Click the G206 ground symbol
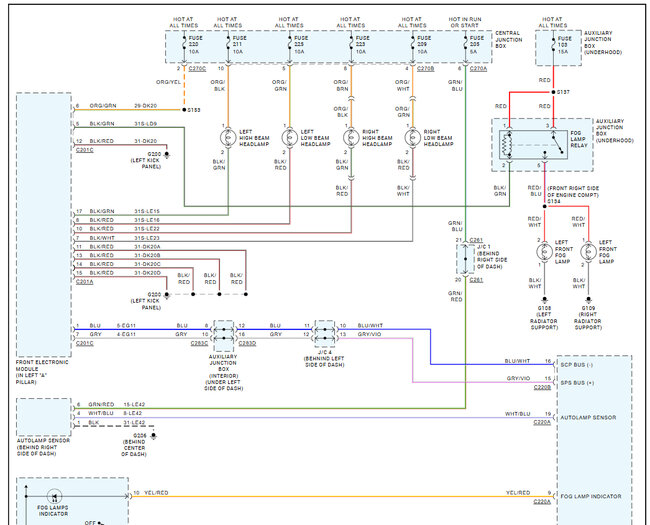The image size is (650, 525). 153,436
